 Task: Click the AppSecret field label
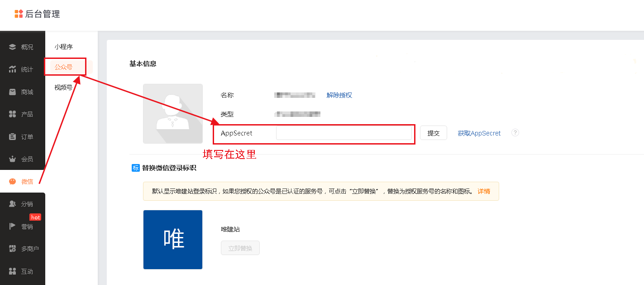point(237,133)
